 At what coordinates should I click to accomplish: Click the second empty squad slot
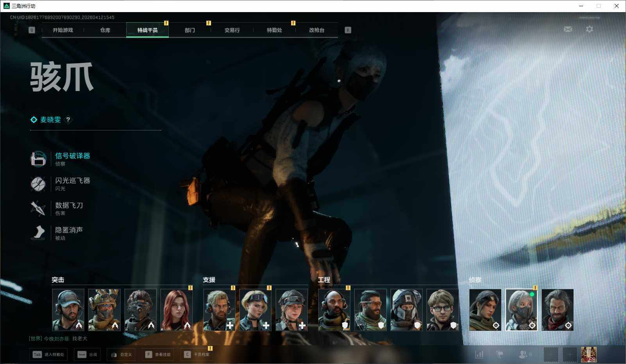(570, 355)
